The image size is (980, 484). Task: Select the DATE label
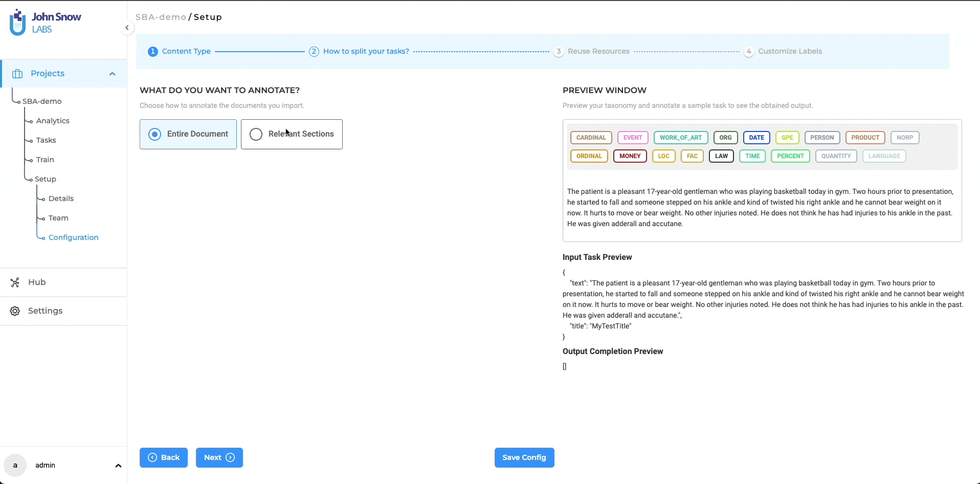[756, 138]
